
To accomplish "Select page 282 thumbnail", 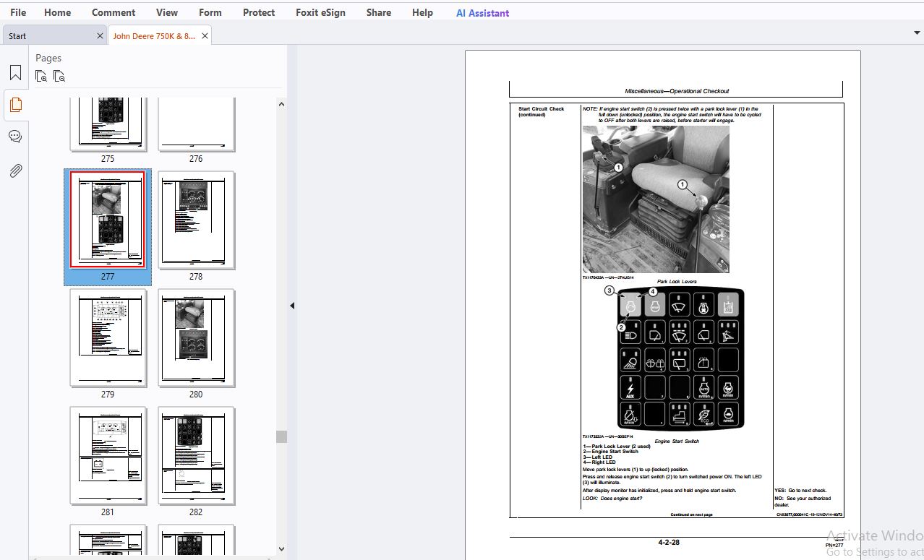I will tap(197, 455).
